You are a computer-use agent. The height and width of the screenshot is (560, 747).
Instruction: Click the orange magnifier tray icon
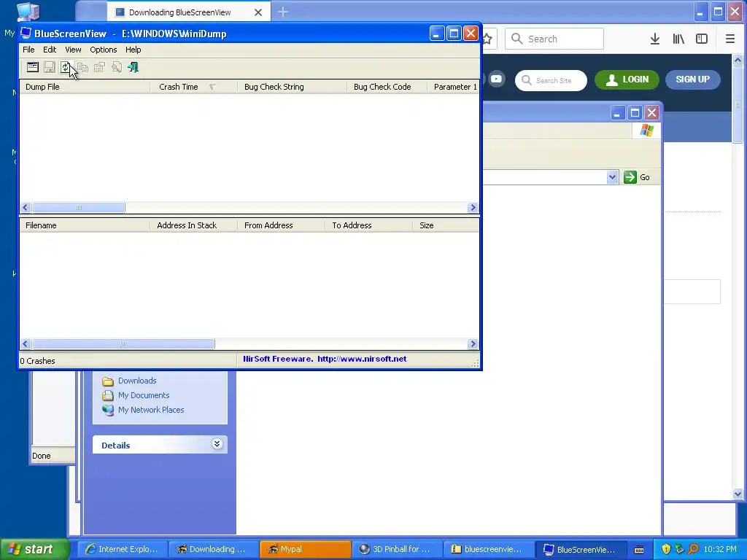point(693,549)
